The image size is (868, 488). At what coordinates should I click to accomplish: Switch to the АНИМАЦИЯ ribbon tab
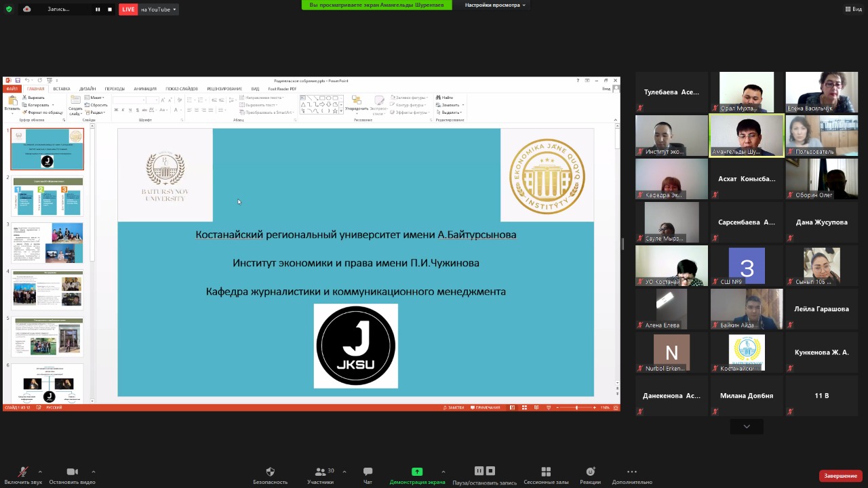coord(145,89)
